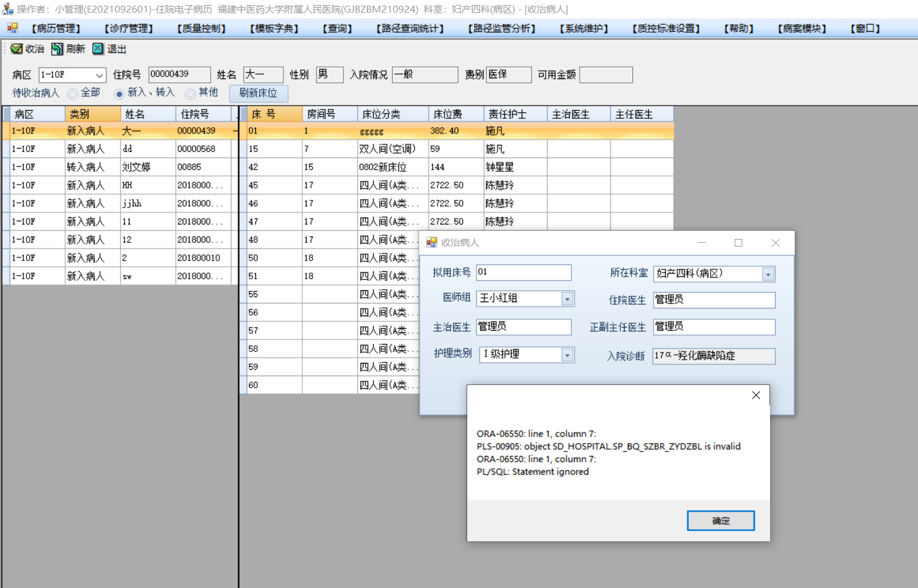Screen dimensions: 918x588
Task: Click the empty 可用金额 field
Action: click(606, 75)
